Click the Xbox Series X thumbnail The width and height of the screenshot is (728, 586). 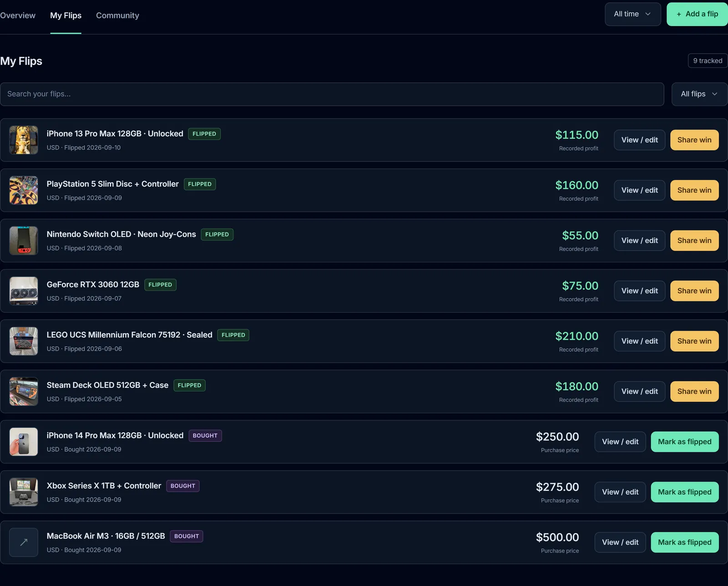click(24, 492)
